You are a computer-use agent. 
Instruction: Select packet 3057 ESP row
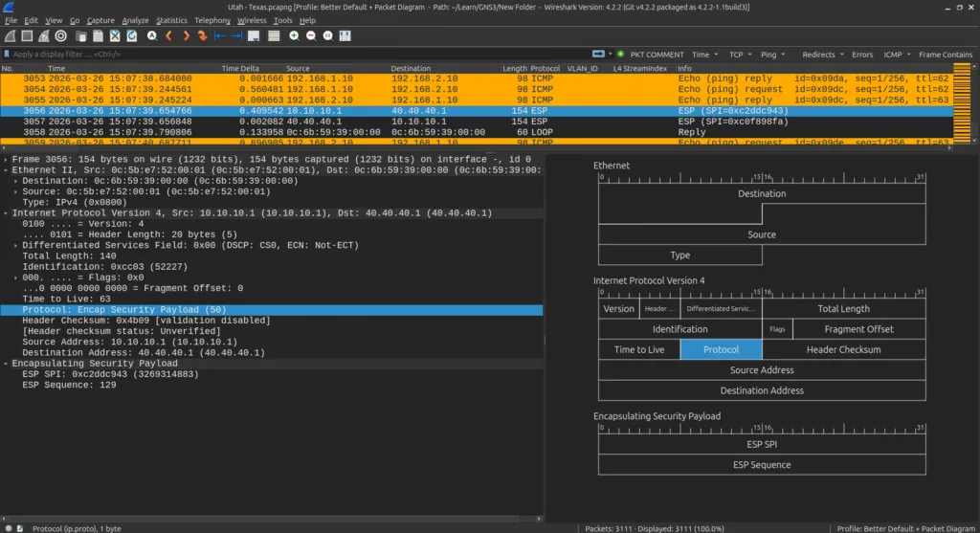477,122
